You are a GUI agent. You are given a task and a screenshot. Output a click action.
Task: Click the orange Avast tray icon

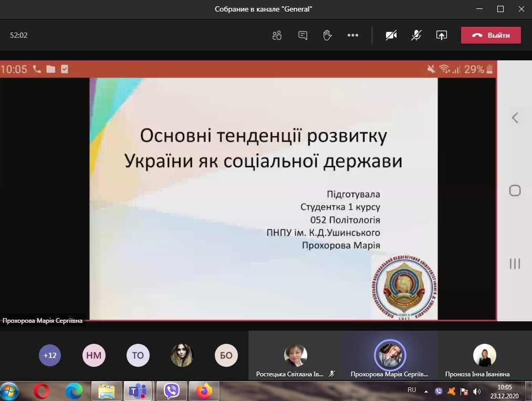coord(451,392)
